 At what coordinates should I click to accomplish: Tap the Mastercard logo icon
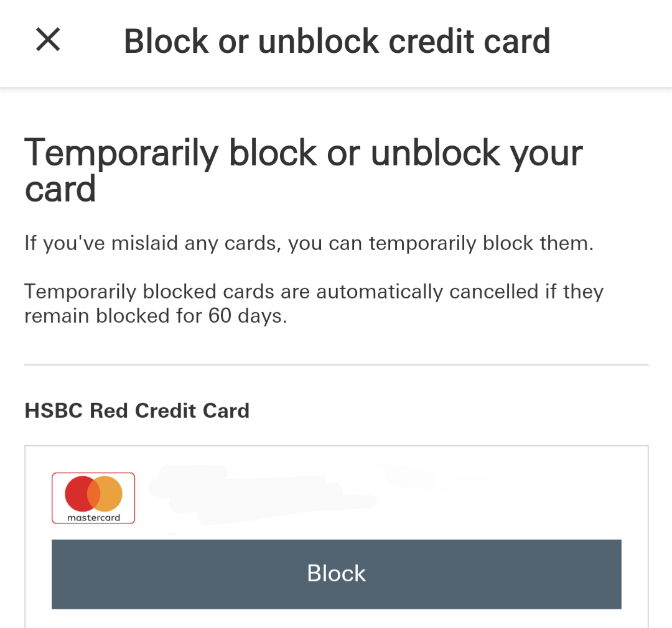[x=93, y=498]
